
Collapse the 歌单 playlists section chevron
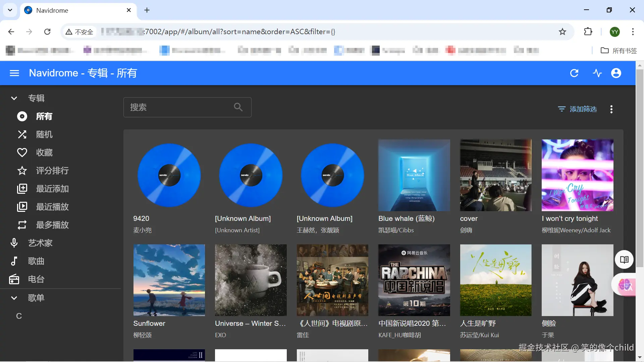click(x=14, y=298)
